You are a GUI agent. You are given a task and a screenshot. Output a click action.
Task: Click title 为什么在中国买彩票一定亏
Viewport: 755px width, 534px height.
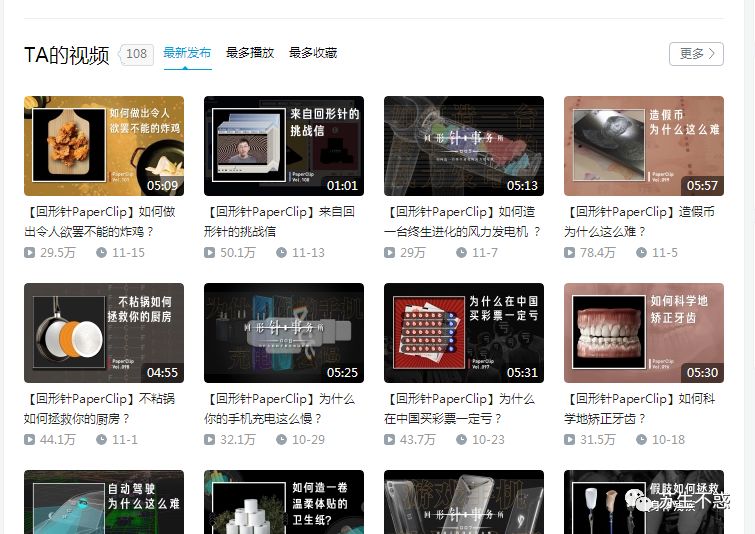coord(460,409)
